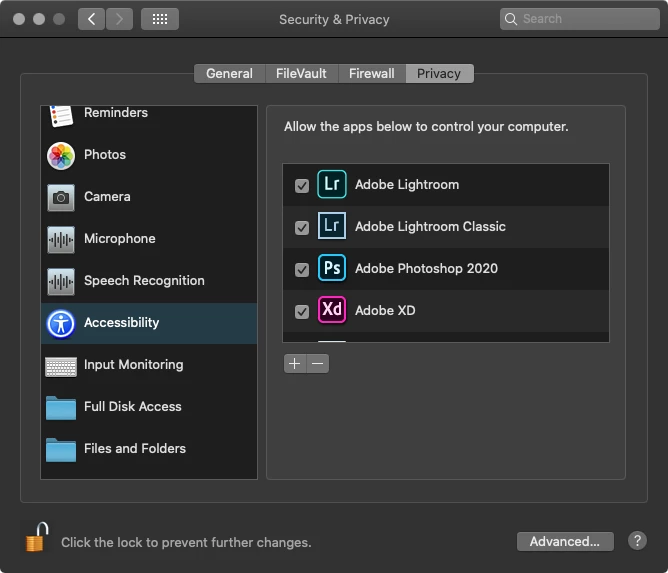Open the help question mark button
This screenshot has height=573, width=668.
(x=637, y=541)
